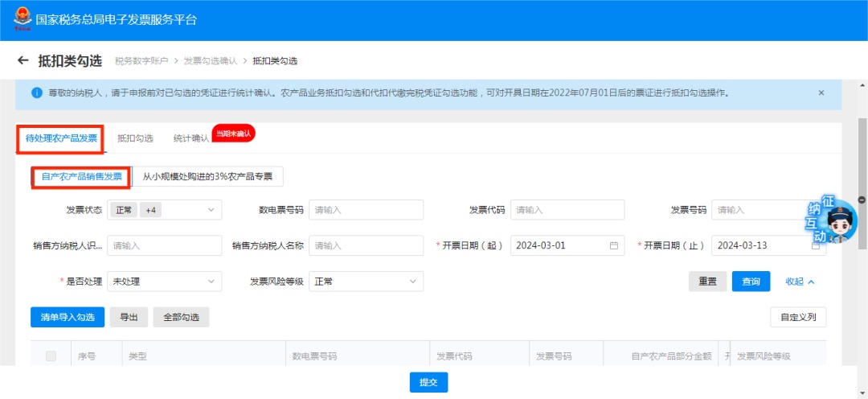Screen dimensions: 868x399
Task: Open the 发票风险等级 dropdown
Action: pos(366,282)
